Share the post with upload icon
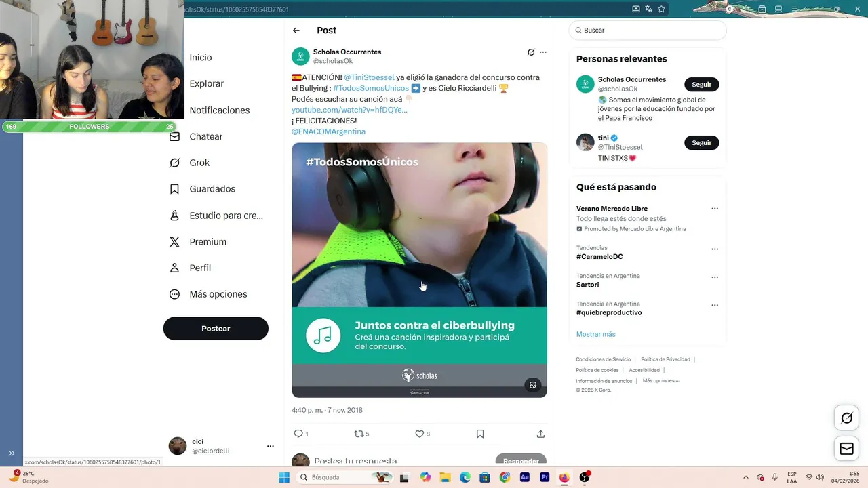This screenshot has height=488, width=868. click(540, 434)
